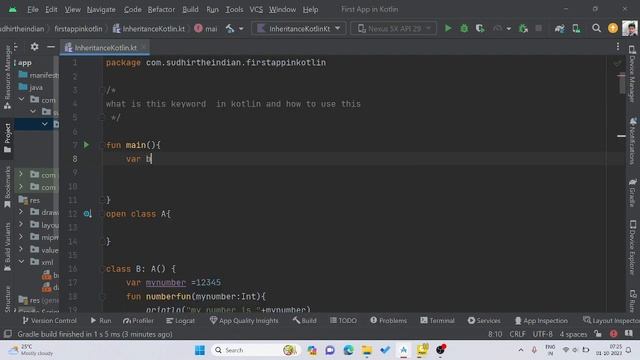
Task: Open Device Explorer side panel
Action: 632,247
